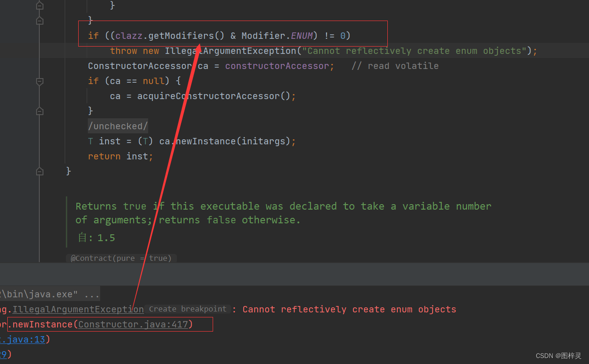This screenshot has height=364, width=589.
Task: Click 'throw new IllegalArgumentException' statement
Action: (x=203, y=51)
